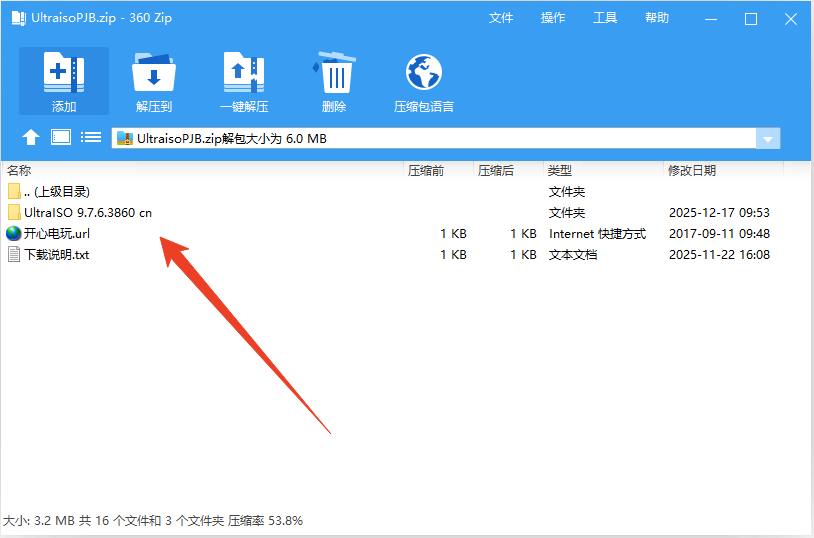This screenshot has width=814, height=538.
Task: Open the 操作 (Operations) menu
Action: click(x=553, y=18)
